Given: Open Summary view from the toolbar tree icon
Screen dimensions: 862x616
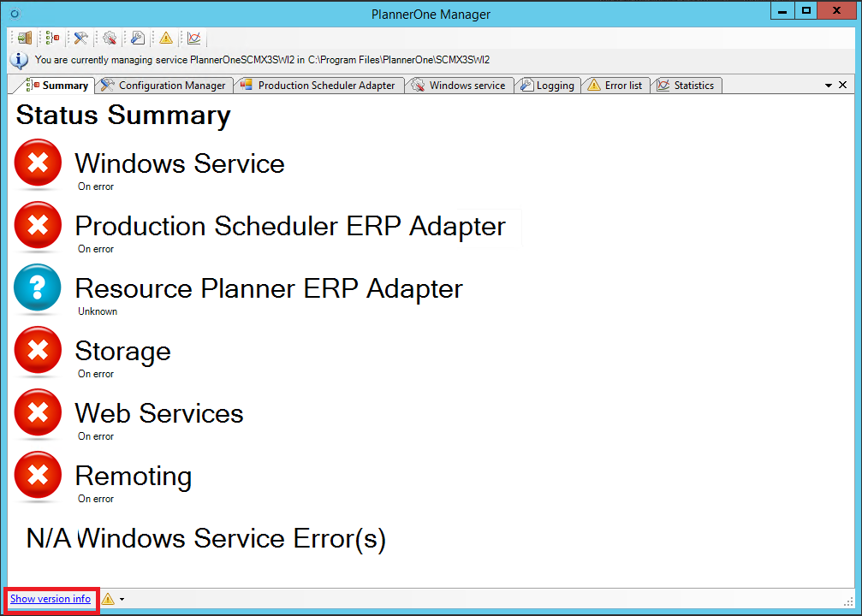Looking at the screenshot, I should pyautogui.click(x=53, y=38).
